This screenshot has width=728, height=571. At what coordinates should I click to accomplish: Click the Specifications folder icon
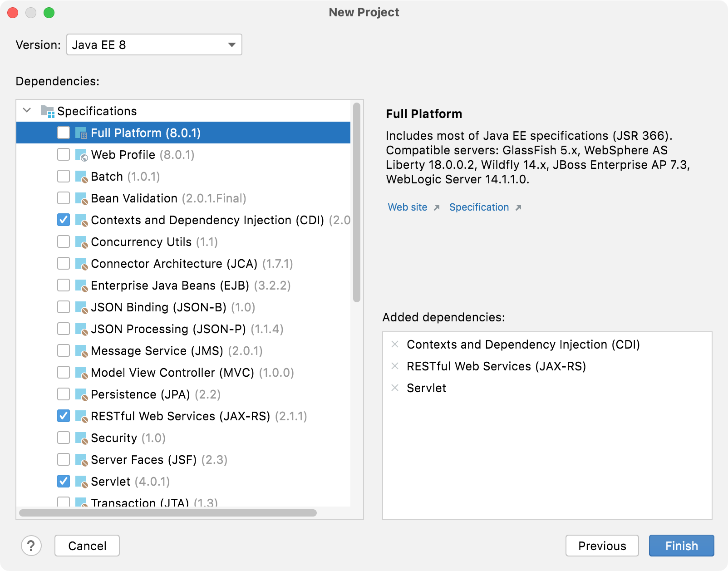tap(47, 111)
